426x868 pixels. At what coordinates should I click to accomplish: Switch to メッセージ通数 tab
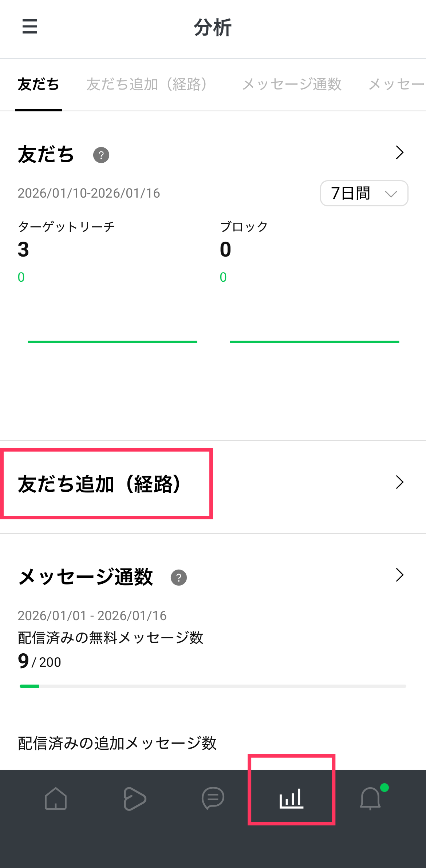coord(292,84)
